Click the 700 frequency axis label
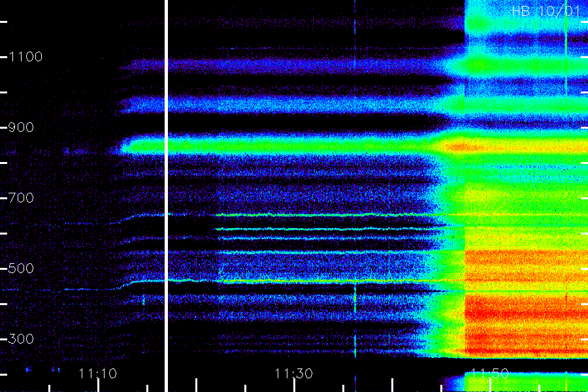The image size is (588, 392). coord(21,198)
